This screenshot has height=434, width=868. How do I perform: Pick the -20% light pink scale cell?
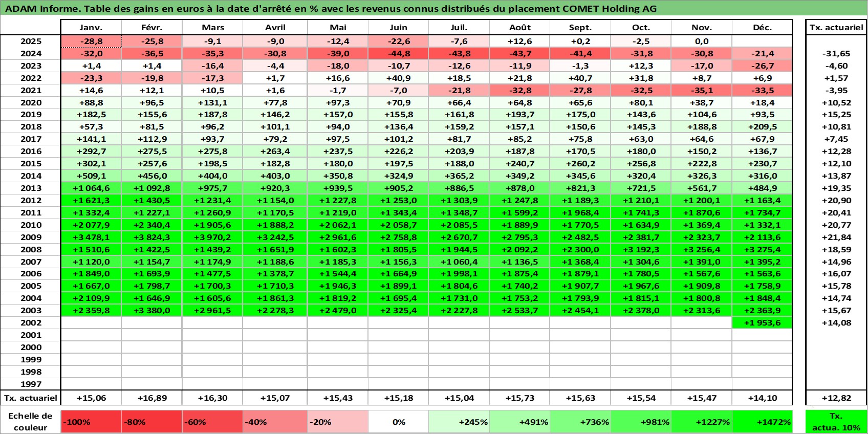(338, 422)
